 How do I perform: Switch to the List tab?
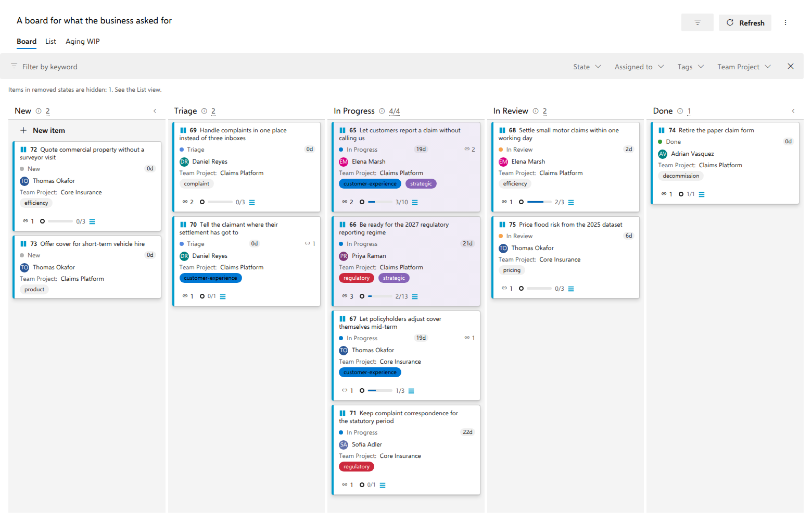[50, 41]
